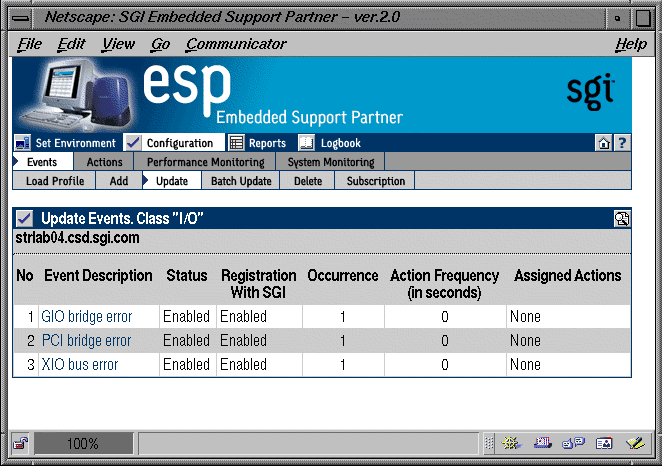Click Status Enabled cell for GIO bridge error

click(x=186, y=317)
